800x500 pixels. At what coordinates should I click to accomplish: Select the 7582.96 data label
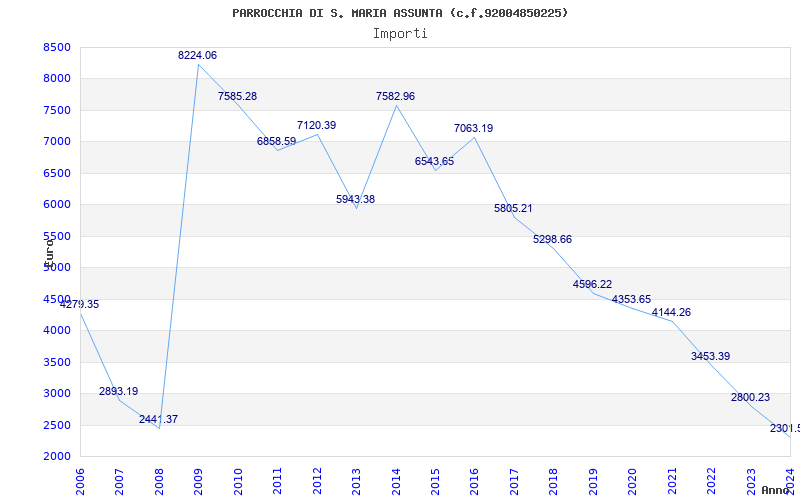coord(395,96)
